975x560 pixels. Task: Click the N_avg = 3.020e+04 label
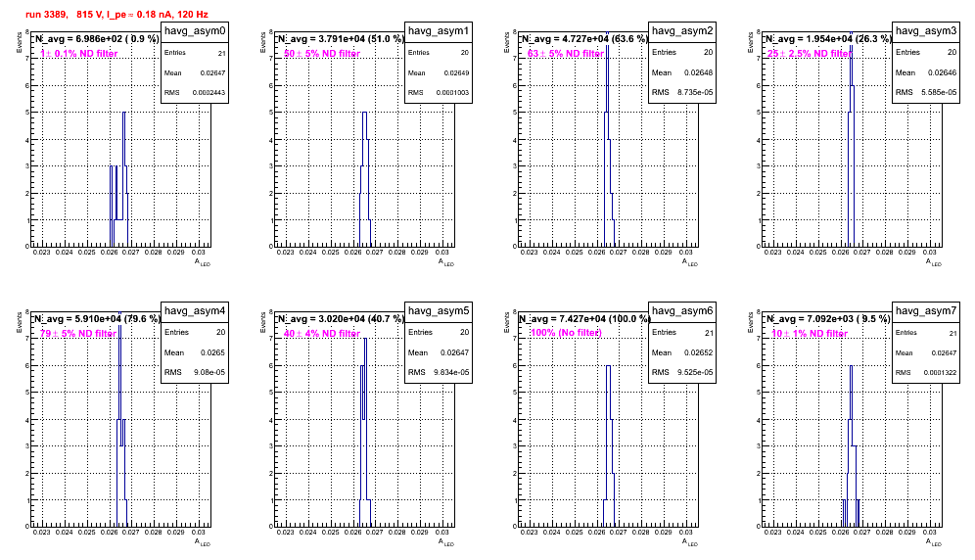coord(341,319)
